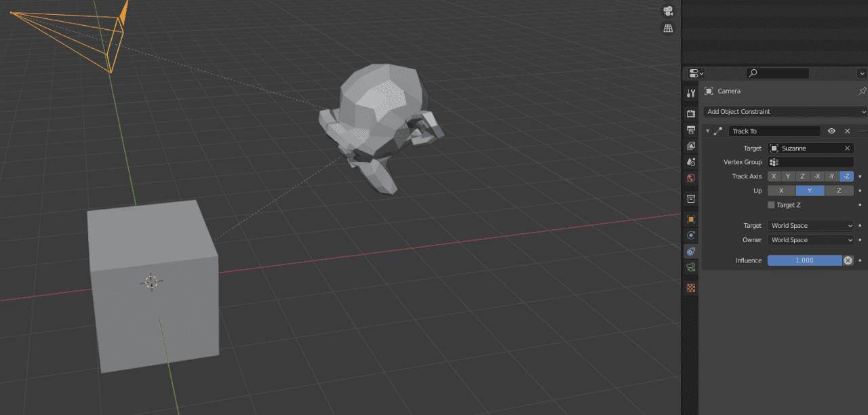Click the Tool properties tab
868x415 pixels.
click(x=690, y=93)
